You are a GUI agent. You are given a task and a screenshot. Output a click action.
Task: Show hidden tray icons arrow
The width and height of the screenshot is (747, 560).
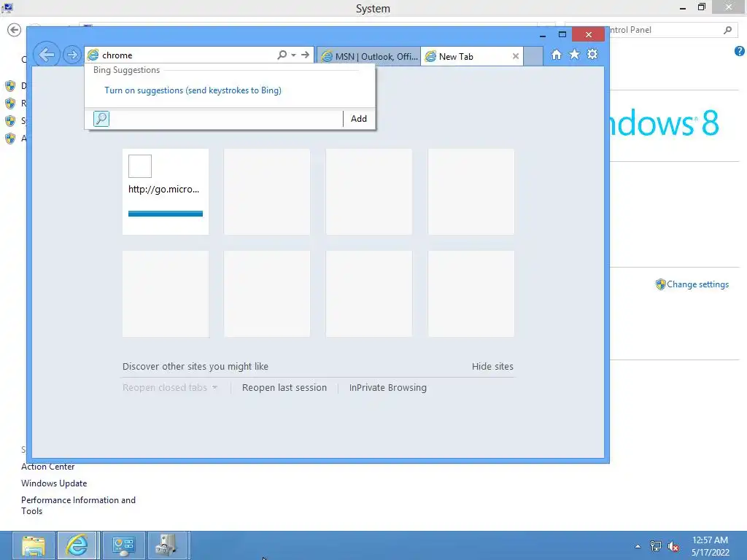638,546
